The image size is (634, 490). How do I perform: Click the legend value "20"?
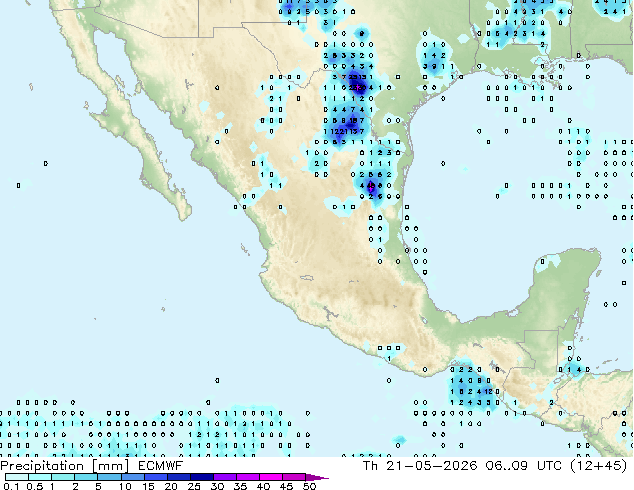click(171, 486)
